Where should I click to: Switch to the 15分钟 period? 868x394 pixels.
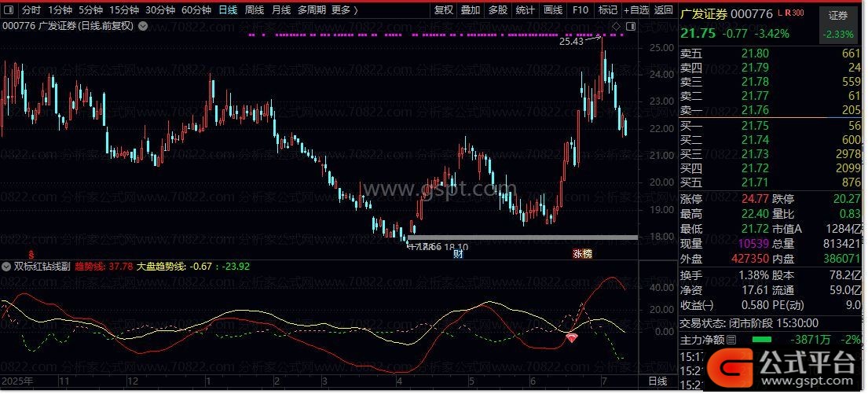pos(123,9)
